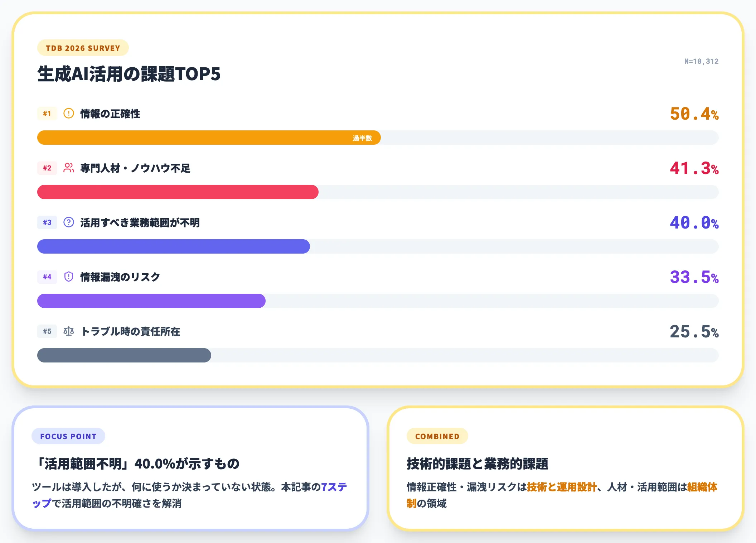The height and width of the screenshot is (543, 756).
Task: Click the #3 rank badge
Action: (47, 222)
